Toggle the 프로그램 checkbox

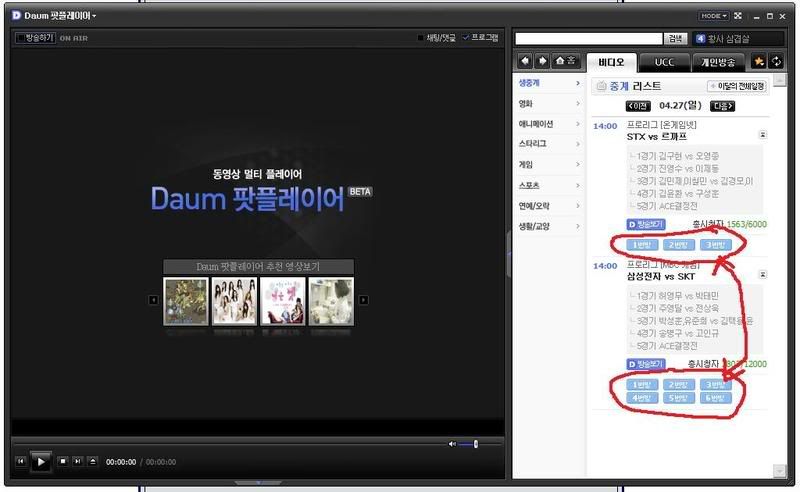point(465,37)
